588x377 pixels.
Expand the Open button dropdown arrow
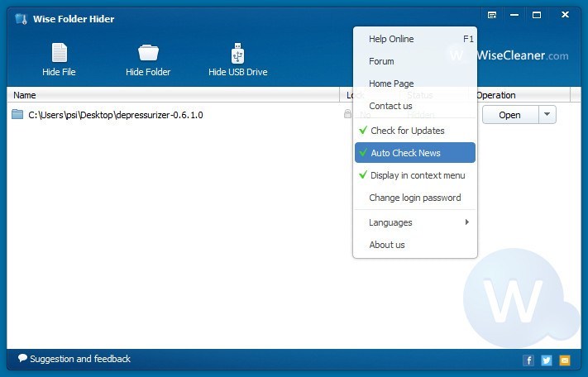[x=547, y=114]
